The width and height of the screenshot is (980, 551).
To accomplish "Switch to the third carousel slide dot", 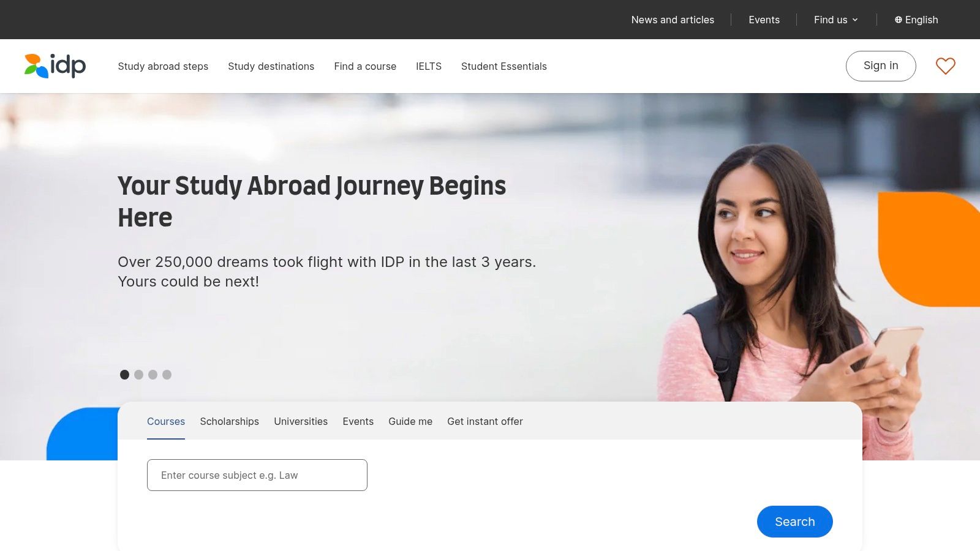I will (153, 375).
